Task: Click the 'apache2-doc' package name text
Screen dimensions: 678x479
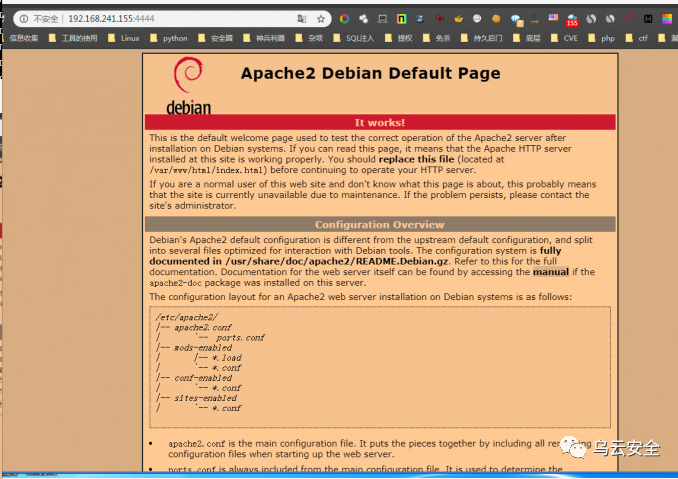Action: (176, 283)
